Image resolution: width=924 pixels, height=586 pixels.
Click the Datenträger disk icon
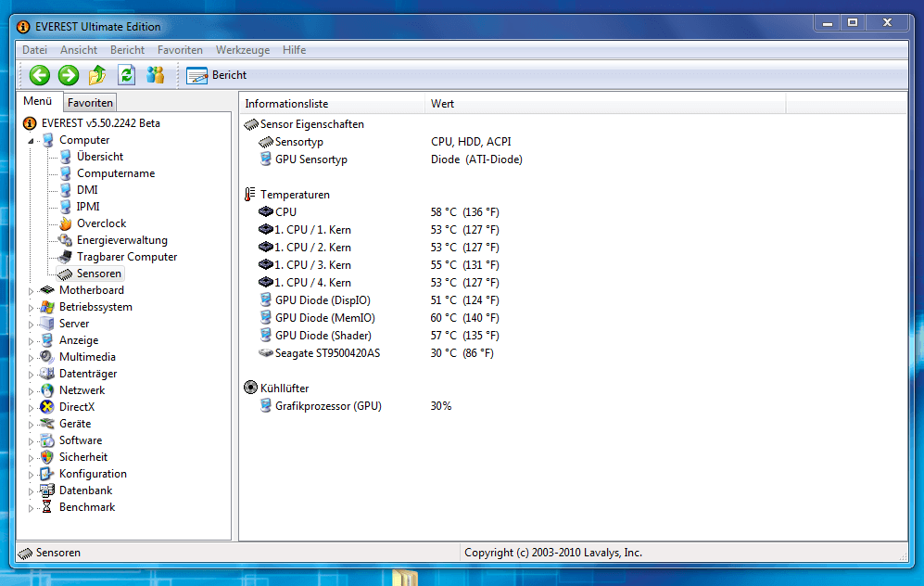47,373
